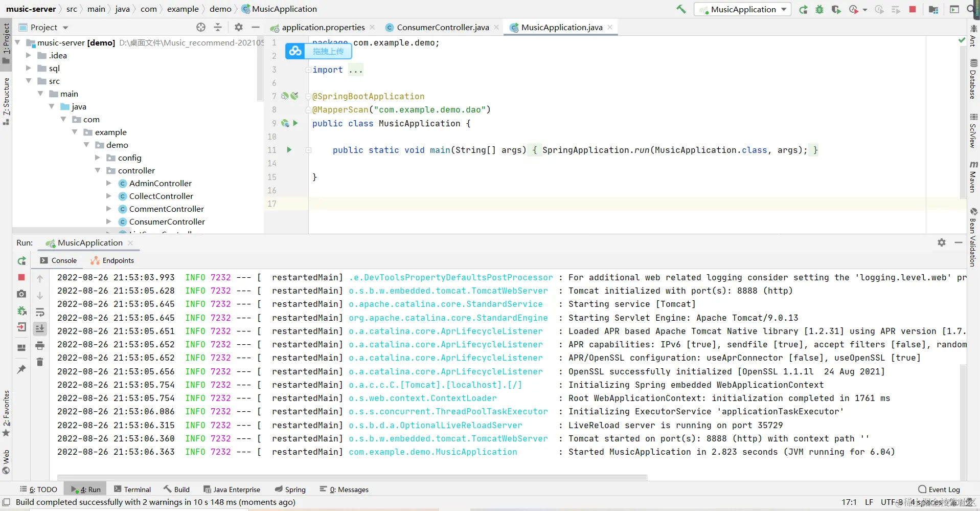Click the line separator LF in status bar
This screenshot has width=980, height=511.
click(x=869, y=502)
